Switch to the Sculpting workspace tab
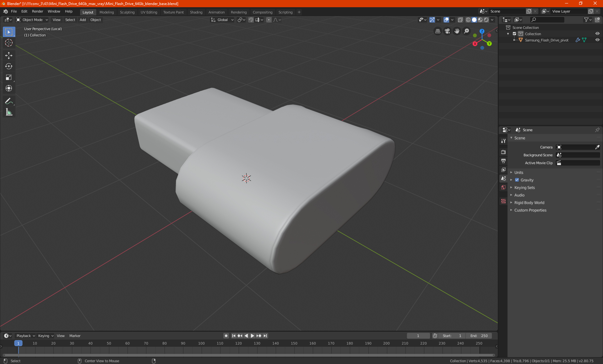 [127, 12]
